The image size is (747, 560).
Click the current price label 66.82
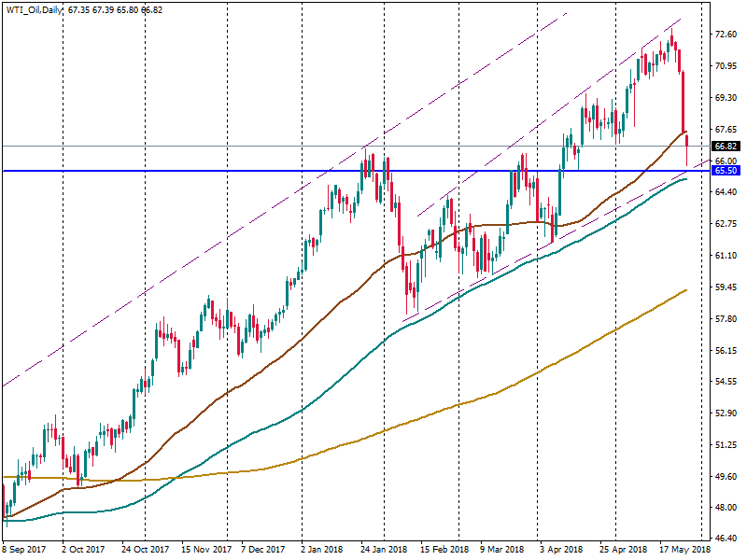click(x=726, y=147)
